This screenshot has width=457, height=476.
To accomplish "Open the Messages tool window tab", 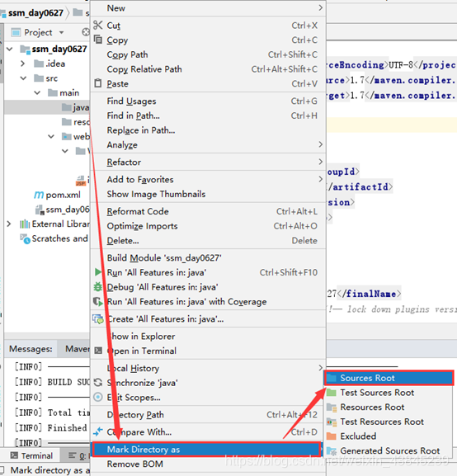I will (x=31, y=349).
